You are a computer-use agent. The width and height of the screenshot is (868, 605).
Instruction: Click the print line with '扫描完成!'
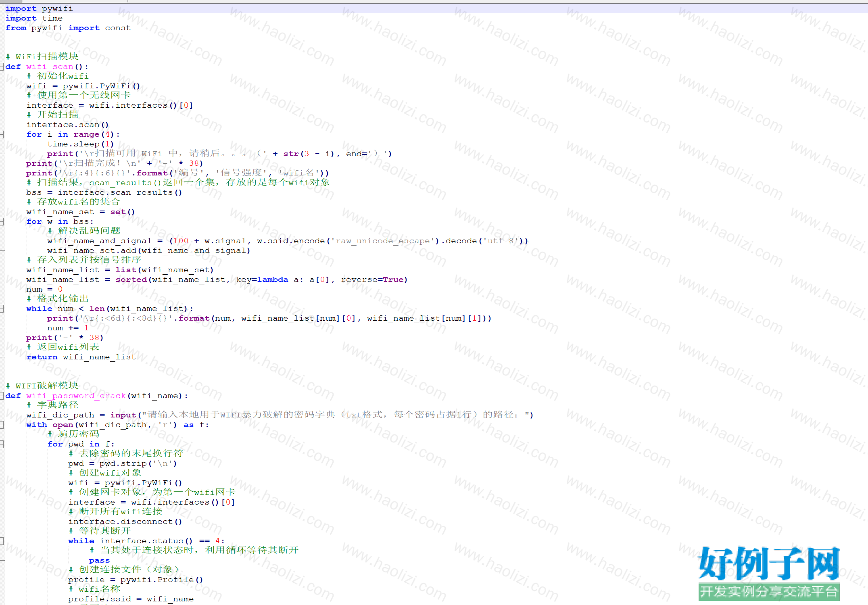coord(115,163)
